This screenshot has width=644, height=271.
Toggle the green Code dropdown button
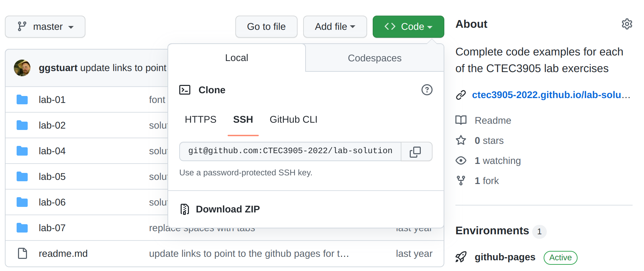(408, 27)
